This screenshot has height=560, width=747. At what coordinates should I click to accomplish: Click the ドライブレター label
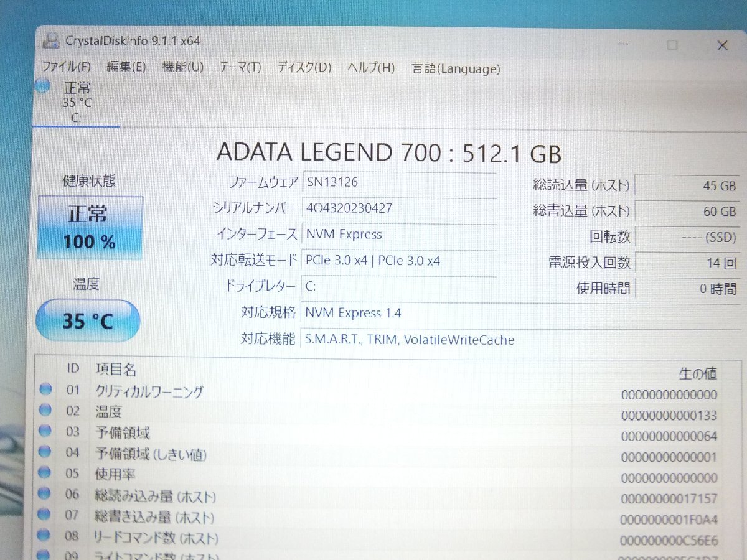coord(260,286)
